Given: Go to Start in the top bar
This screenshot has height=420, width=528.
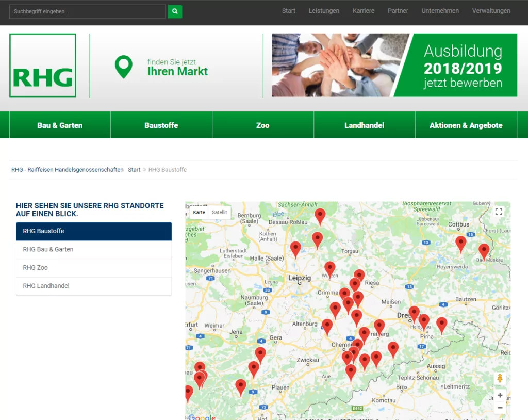Looking at the screenshot, I should (x=289, y=11).
